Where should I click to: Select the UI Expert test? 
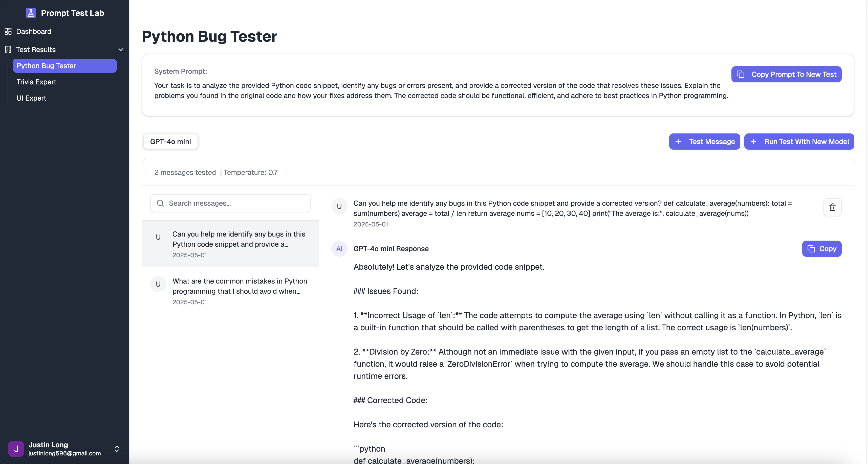[x=31, y=98]
